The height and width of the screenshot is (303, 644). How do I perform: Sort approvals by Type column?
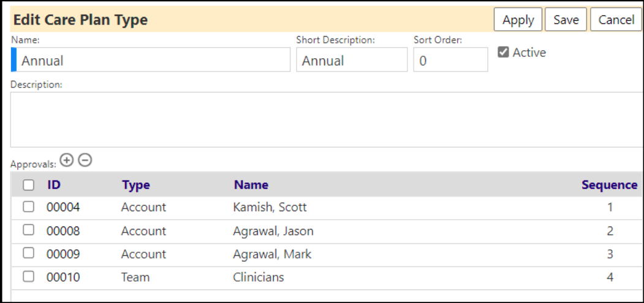pyautogui.click(x=136, y=185)
